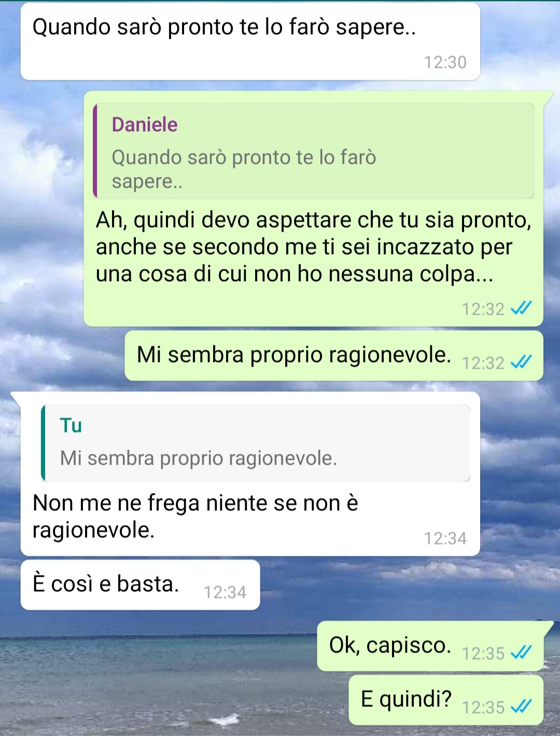The height and width of the screenshot is (736, 560).
Task: Click the 12:34 timestamp beside 'È così e basta.'
Action: [x=225, y=592]
